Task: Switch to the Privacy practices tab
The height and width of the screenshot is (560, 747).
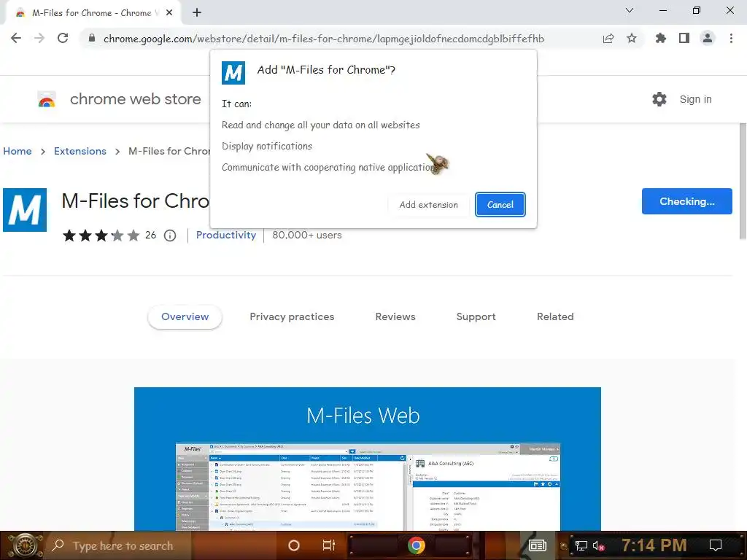Action: click(x=292, y=316)
